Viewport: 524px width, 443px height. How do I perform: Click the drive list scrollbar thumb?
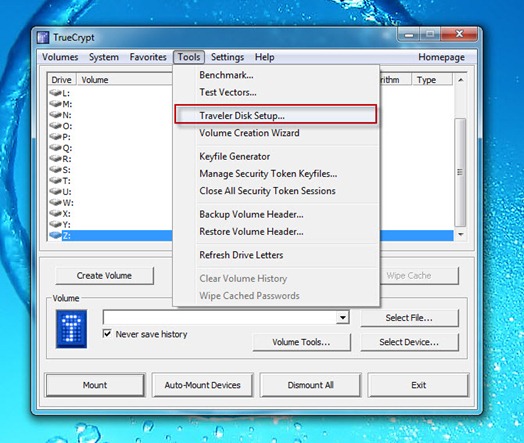460,172
